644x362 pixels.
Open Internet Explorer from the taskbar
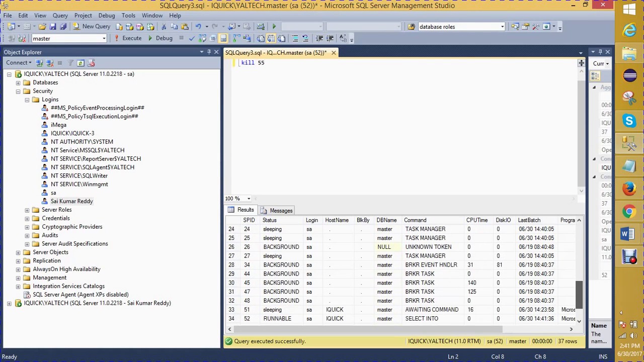point(629,31)
